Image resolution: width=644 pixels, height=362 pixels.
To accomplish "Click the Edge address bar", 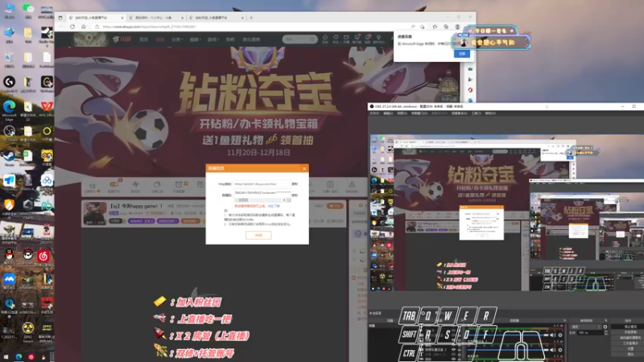I will click(x=253, y=27).
